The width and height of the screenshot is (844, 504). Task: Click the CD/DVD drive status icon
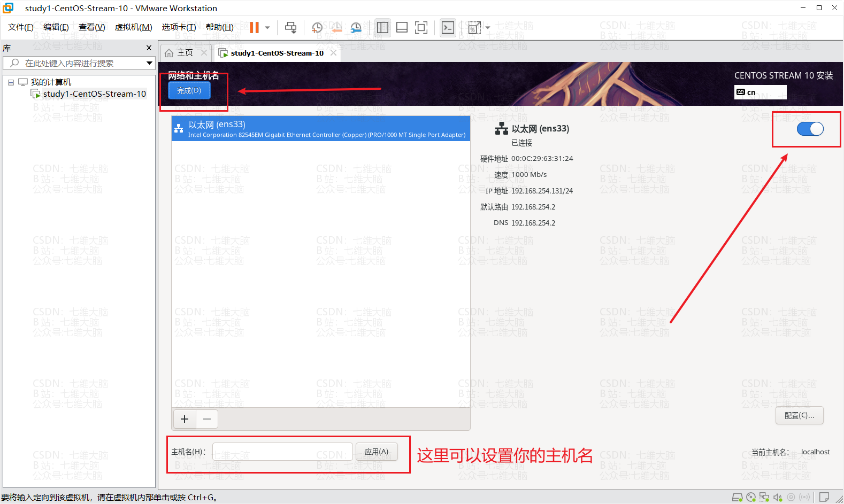(x=751, y=498)
